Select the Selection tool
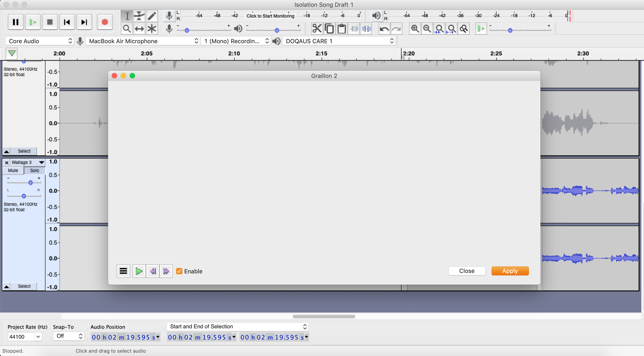The height and width of the screenshot is (356, 644). click(x=127, y=16)
